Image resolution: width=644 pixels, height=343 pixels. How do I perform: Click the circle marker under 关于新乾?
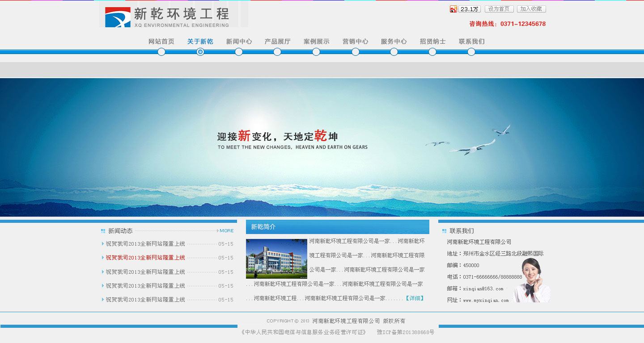pos(200,52)
